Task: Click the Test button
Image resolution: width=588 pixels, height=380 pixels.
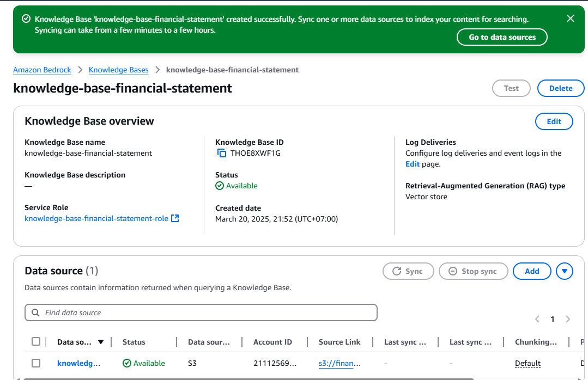Action: pos(511,88)
